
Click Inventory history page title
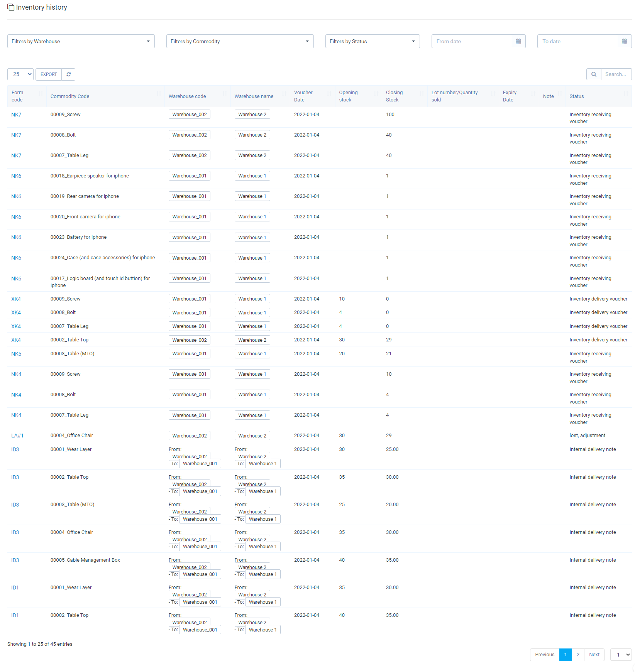click(42, 7)
